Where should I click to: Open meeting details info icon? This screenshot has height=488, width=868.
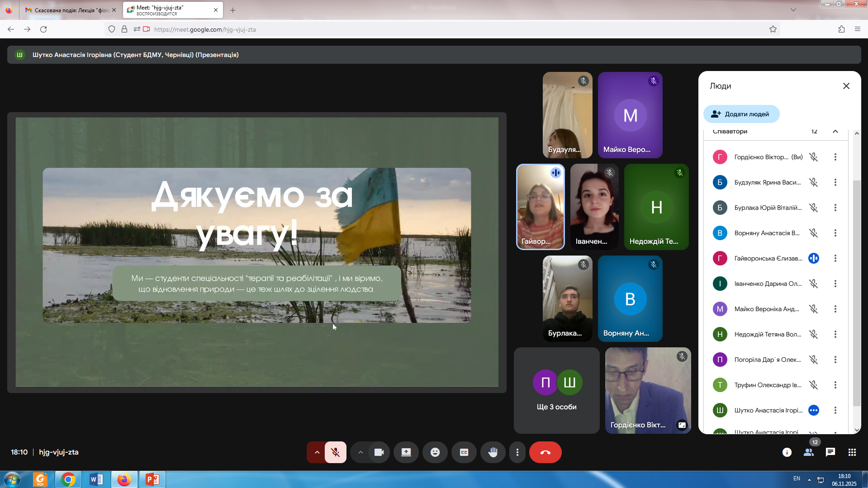click(x=787, y=452)
